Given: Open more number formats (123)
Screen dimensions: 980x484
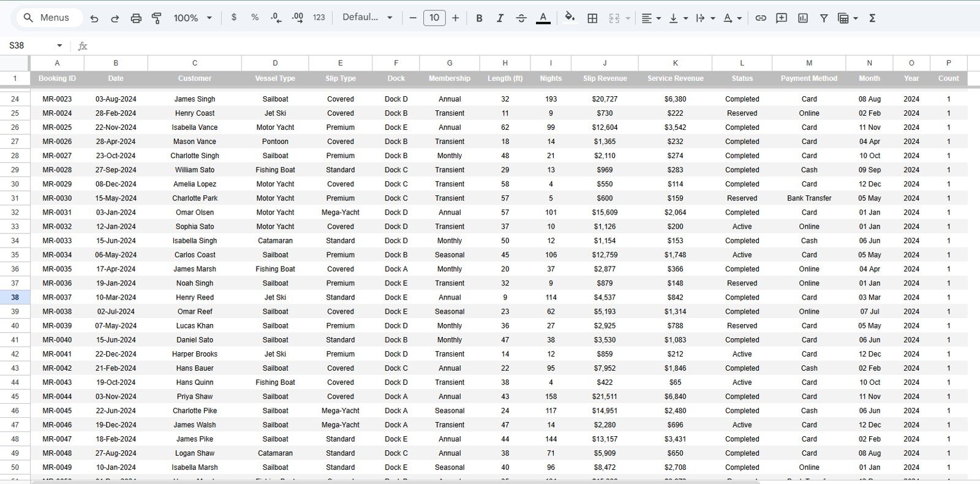Looking at the screenshot, I should tap(319, 18).
